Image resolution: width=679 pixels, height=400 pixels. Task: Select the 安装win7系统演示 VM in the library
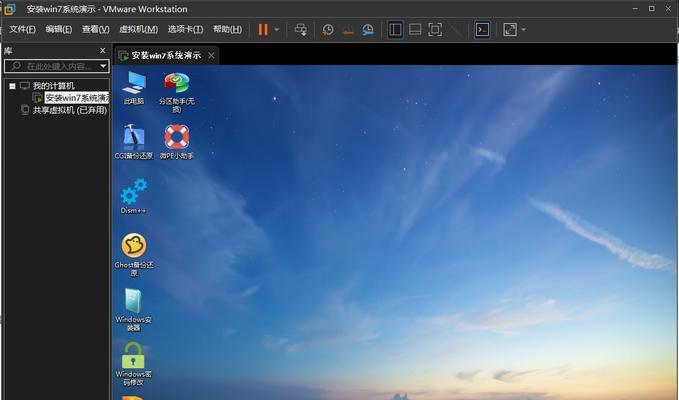coord(77,98)
